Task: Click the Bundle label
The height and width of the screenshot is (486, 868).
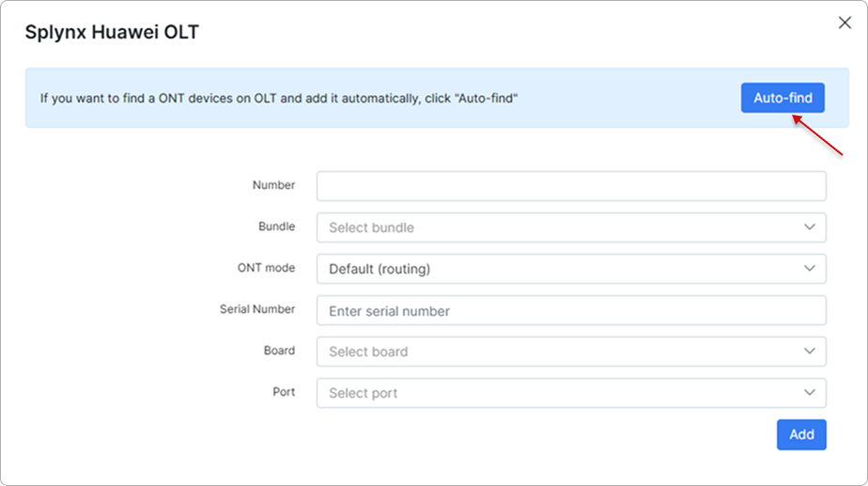Action: point(277,227)
